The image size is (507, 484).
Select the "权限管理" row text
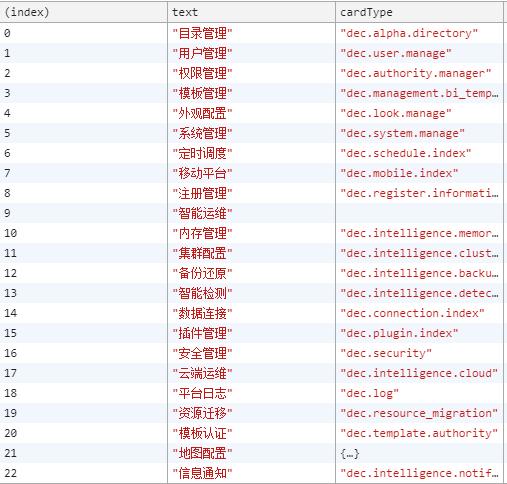[202, 73]
